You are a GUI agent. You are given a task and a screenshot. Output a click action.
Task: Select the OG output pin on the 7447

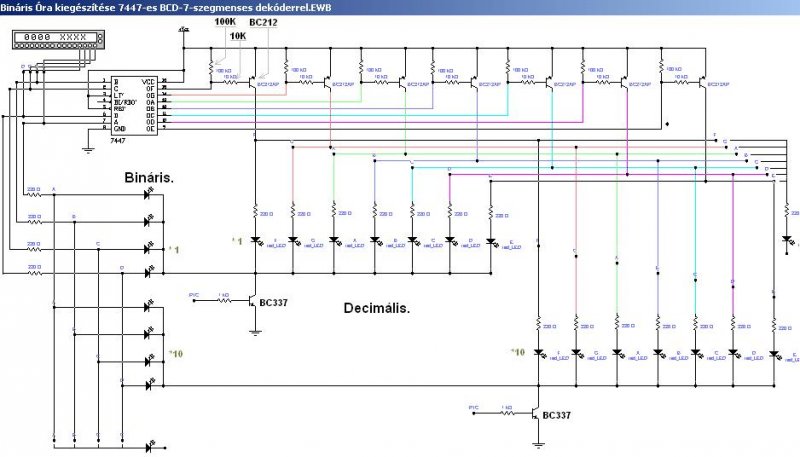[x=150, y=95]
